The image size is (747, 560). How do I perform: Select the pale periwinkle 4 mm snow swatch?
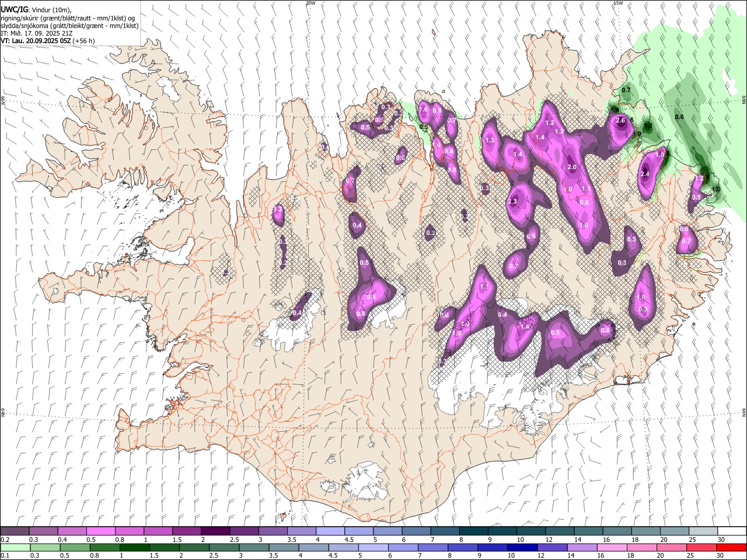coord(330,531)
